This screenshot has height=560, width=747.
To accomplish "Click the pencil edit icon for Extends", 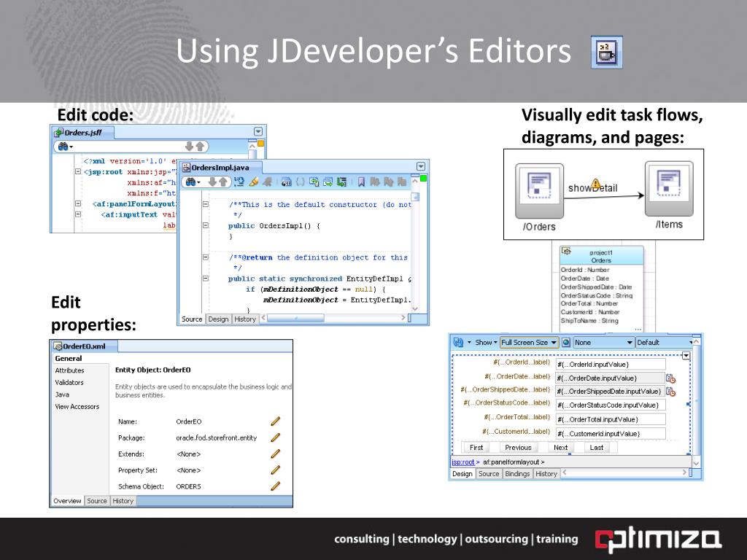I will (275, 454).
